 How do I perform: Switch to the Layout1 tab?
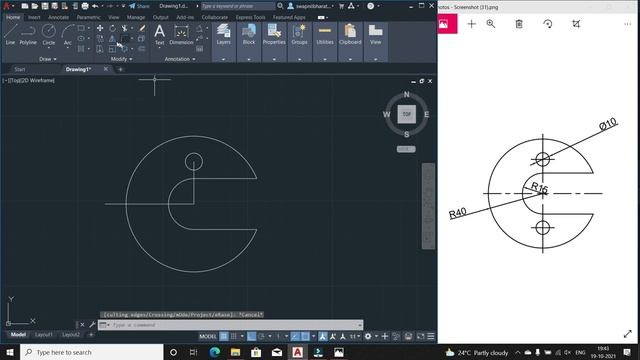44,335
